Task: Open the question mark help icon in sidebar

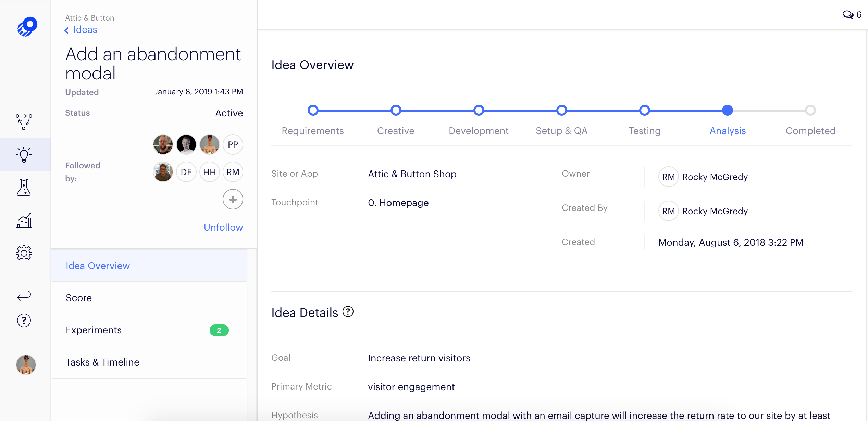Action: [x=24, y=320]
